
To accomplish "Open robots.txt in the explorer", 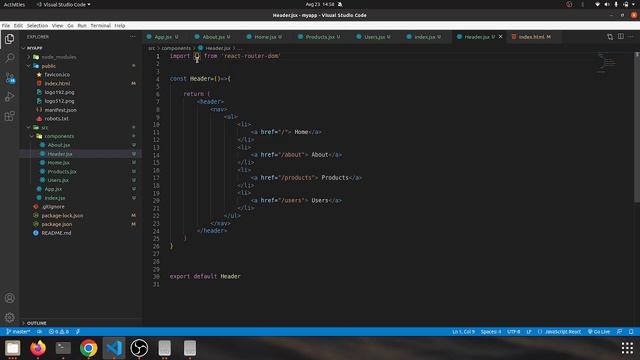I will pyautogui.click(x=57, y=119).
